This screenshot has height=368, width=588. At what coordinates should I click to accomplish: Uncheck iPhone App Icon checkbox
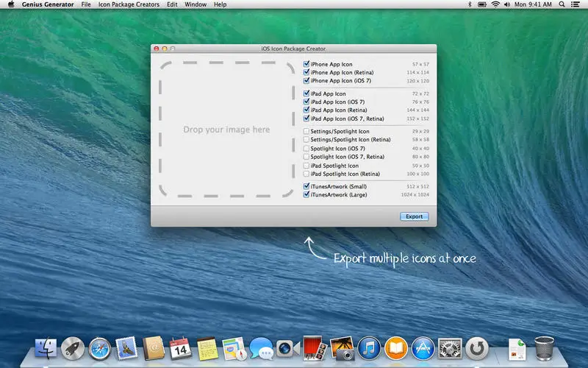pyautogui.click(x=306, y=64)
